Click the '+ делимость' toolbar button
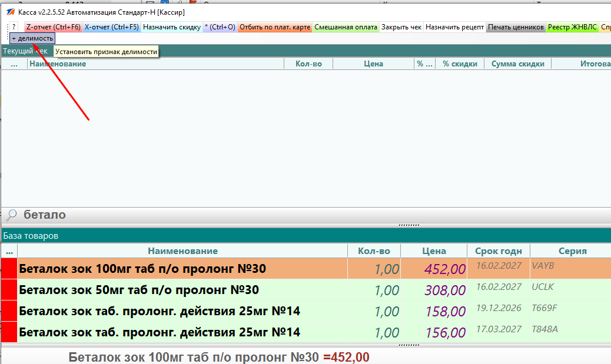The width and height of the screenshot is (611, 364). (x=32, y=38)
